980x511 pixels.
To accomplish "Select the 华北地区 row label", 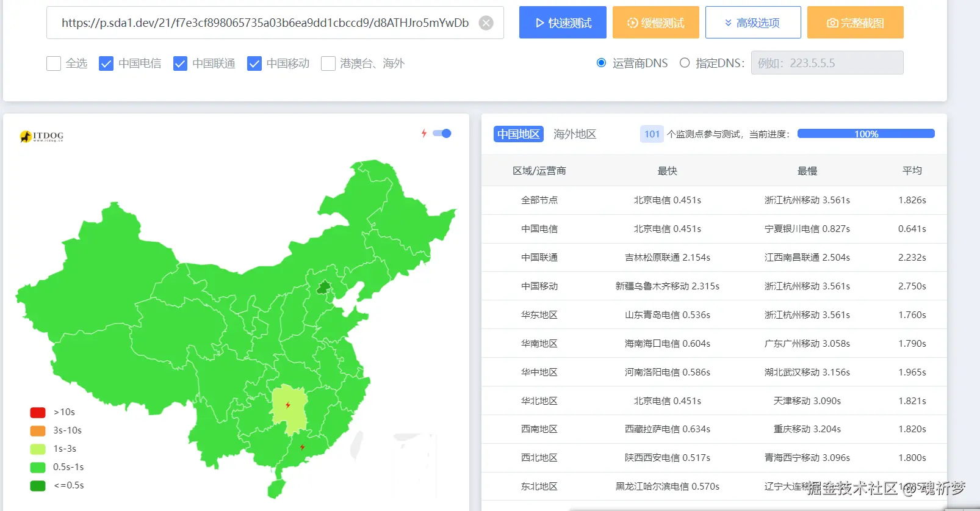I will click(x=539, y=401).
